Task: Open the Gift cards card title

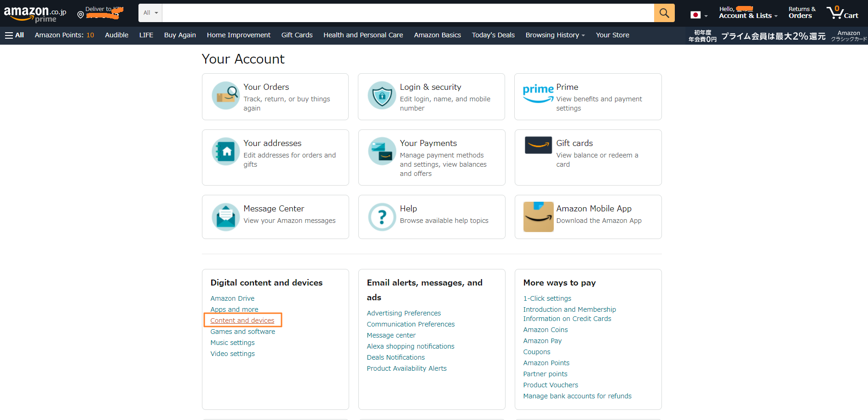Action: 575,143
